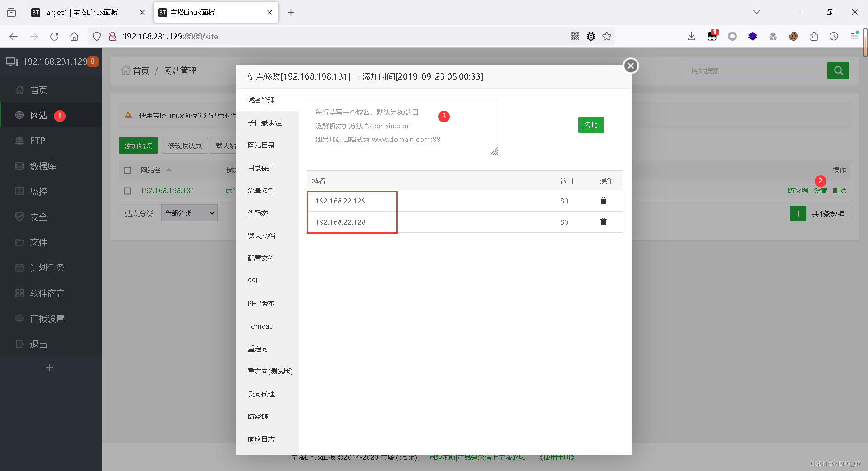The width and height of the screenshot is (868, 471).
Task: Click the 防火墙 link for the site
Action: (x=798, y=191)
